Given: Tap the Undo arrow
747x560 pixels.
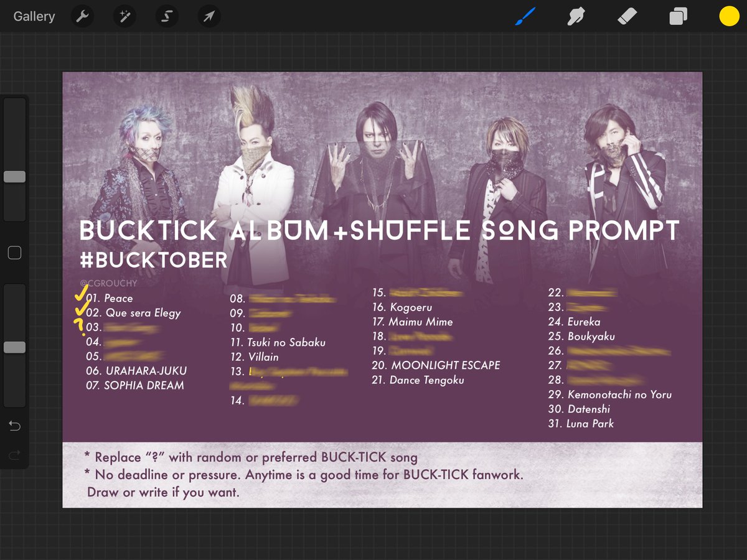Looking at the screenshot, I should (14, 426).
